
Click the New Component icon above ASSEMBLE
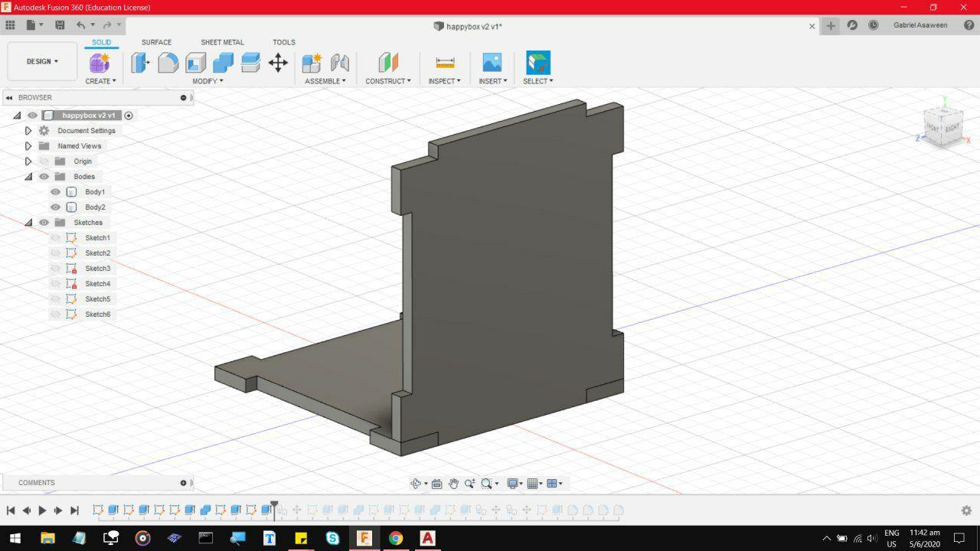tap(312, 63)
